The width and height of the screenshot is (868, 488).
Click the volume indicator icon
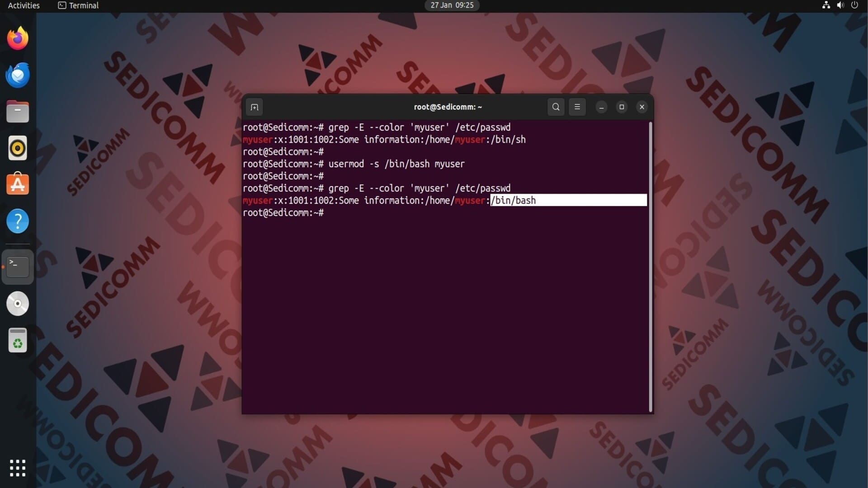(x=840, y=5)
